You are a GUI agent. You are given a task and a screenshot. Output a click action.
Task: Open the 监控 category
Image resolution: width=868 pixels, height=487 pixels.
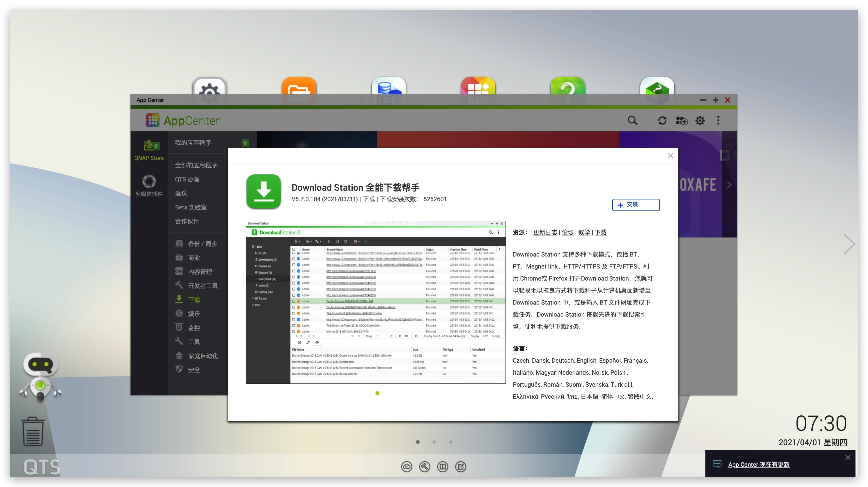click(x=193, y=327)
